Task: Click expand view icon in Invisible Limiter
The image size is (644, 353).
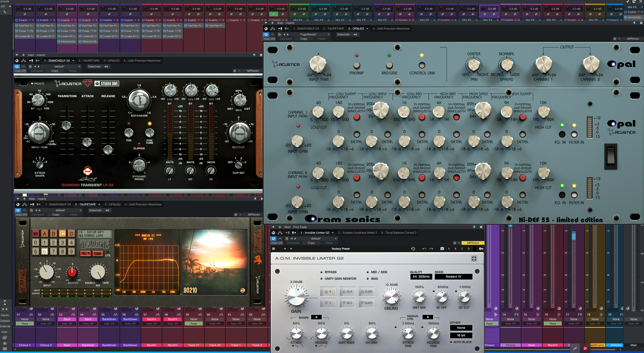Action: (x=474, y=259)
